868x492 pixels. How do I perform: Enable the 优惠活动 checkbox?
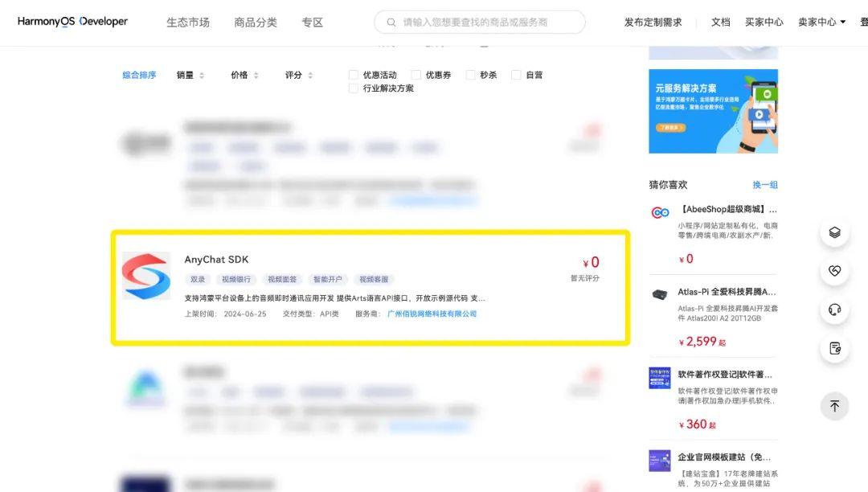pyautogui.click(x=353, y=74)
